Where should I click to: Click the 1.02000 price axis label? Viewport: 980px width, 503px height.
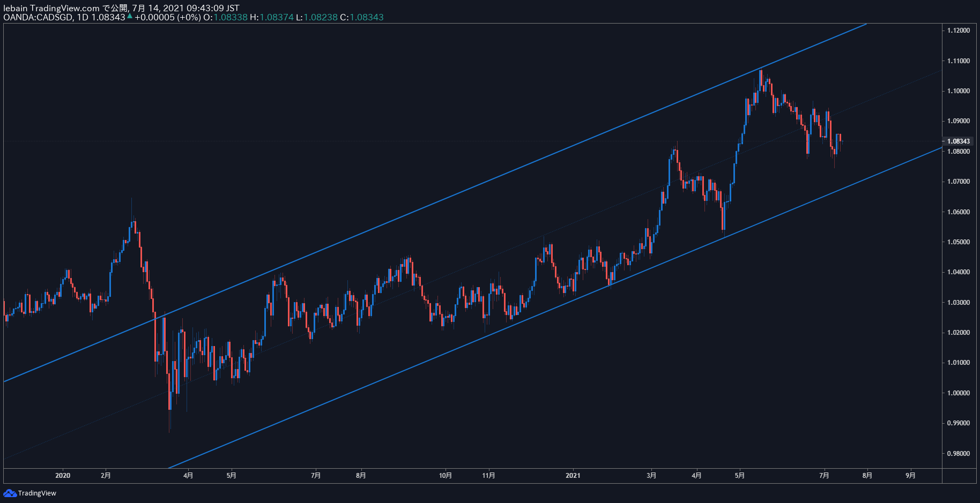click(959, 333)
